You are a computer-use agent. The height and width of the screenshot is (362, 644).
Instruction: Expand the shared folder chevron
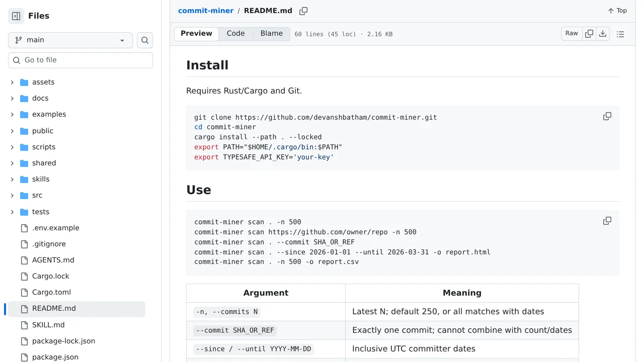coord(12,163)
